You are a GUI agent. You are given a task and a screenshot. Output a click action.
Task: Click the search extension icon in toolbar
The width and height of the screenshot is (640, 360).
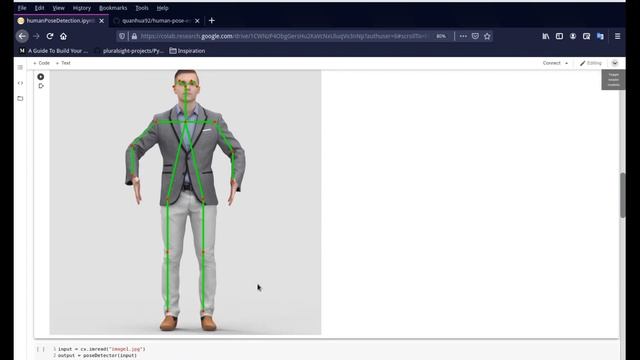587,36
